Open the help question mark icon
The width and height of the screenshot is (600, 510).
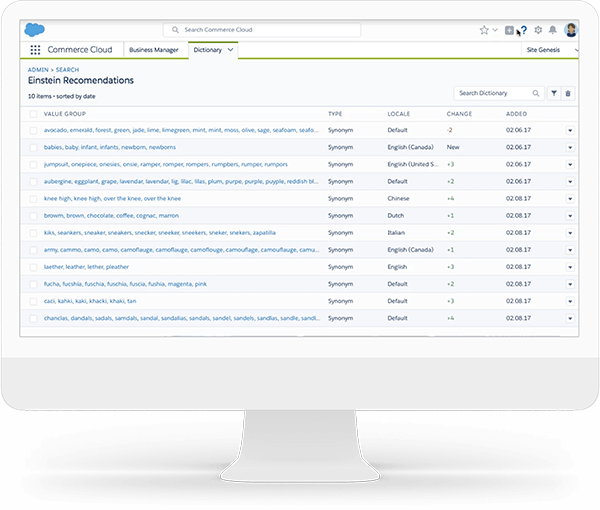click(x=524, y=30)
